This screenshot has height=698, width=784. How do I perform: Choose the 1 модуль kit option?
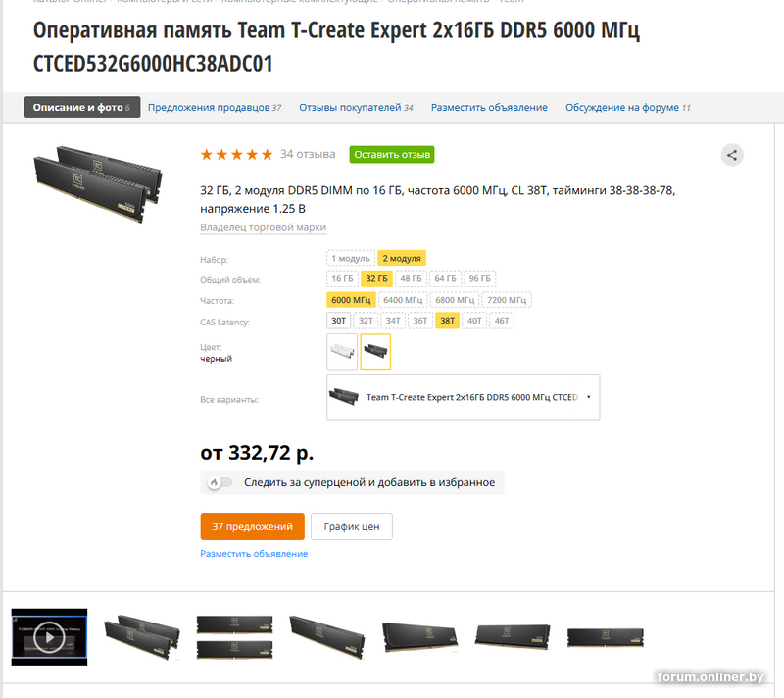pos(351,258)
